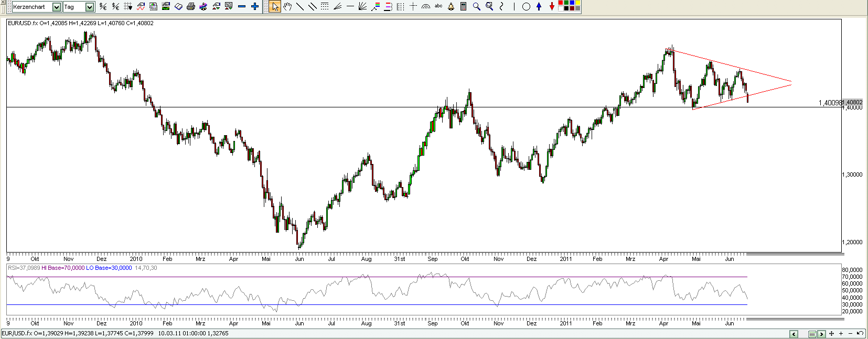This screenshot has width=868, height=339.
Task: Click the blue minus zoom-out icon
Action: point(242,7)
